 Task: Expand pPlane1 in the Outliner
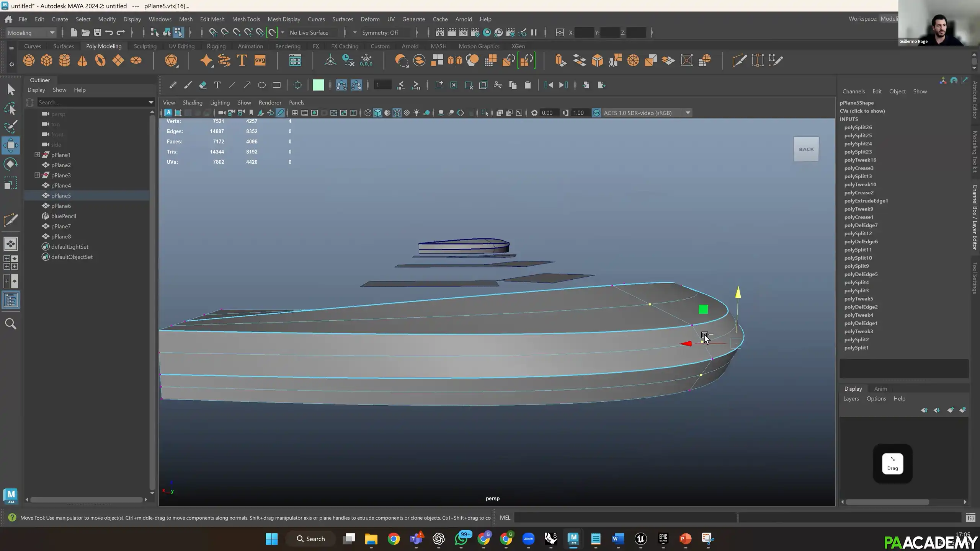click(37, 155)
